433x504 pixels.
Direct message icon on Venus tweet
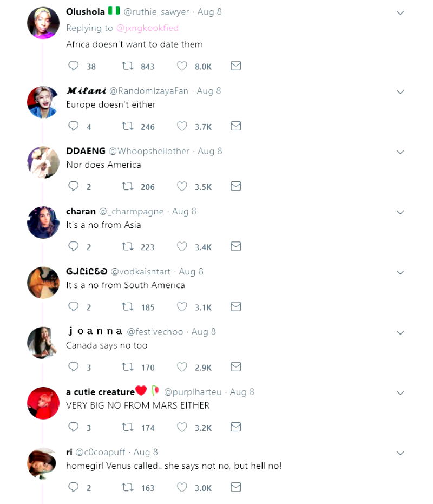(x=235, y=487)
